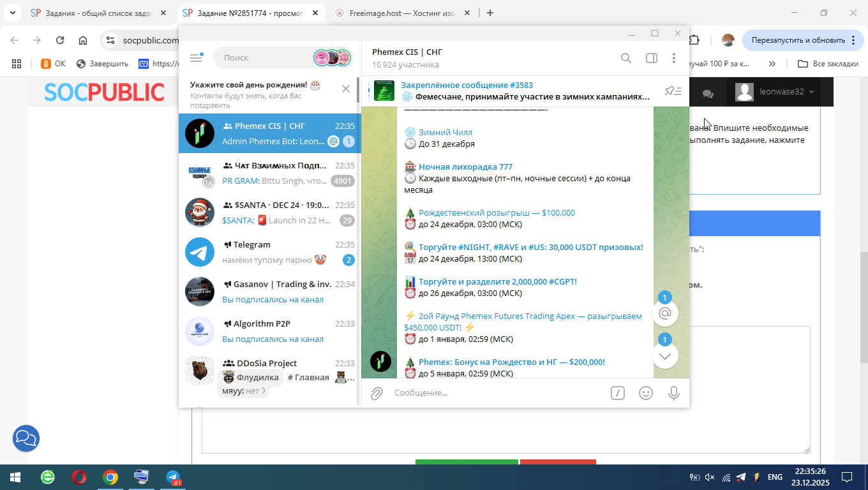The height and width of the screenshot is (490, 868).
Task: Open the Завершить bookmark
Action: (x=102, y=64)
